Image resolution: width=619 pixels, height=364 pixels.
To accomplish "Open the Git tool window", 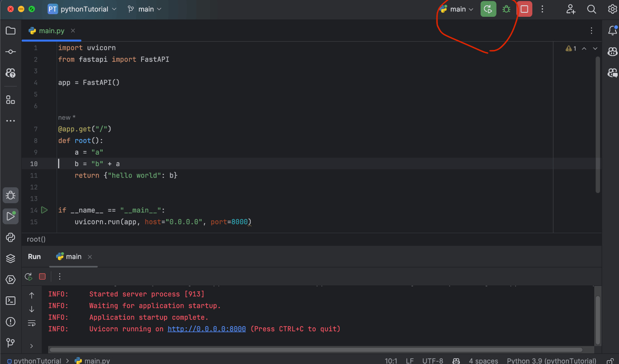I will (x=11, y=343).
